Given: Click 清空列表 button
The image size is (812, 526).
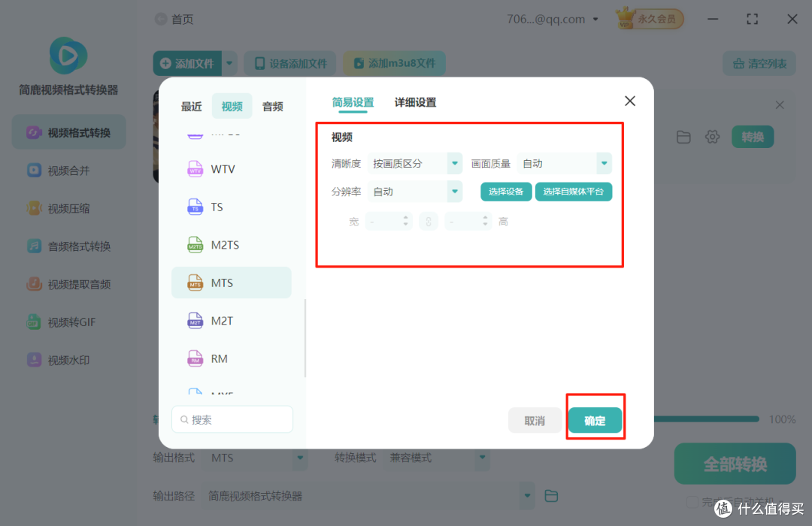Looking at the screenshot, I should 759,63.
